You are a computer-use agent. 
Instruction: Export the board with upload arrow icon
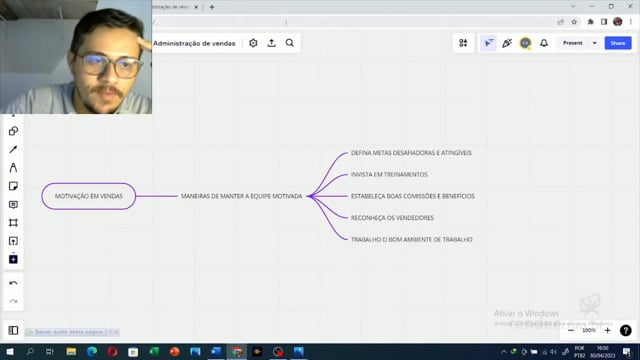point(271,43)
